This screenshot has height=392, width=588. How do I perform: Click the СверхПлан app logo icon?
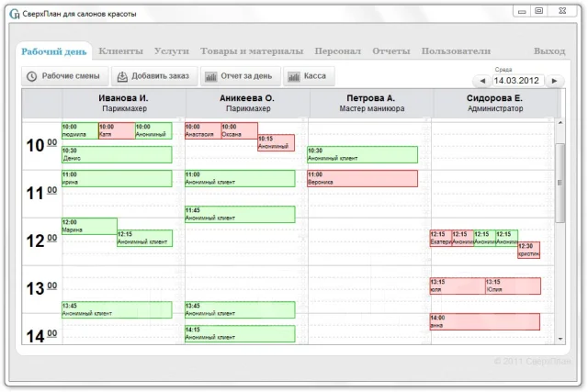[15, 15]
